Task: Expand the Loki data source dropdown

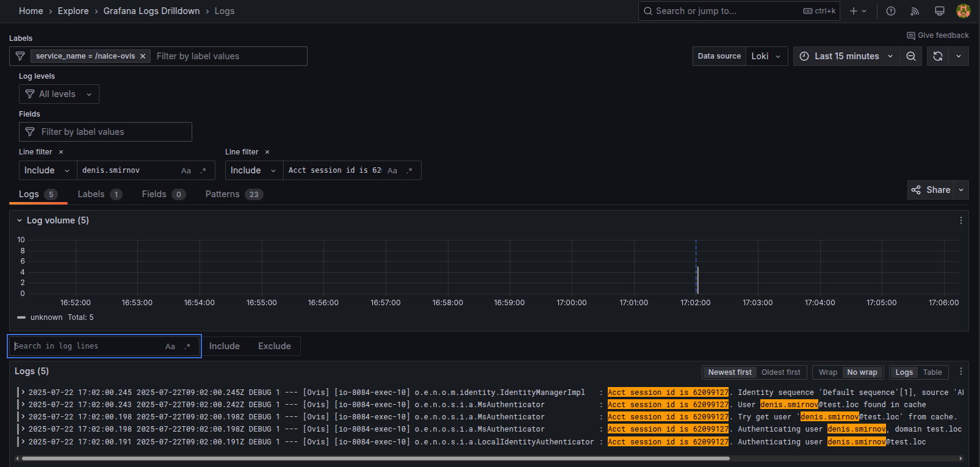Action: click(766, 56)
